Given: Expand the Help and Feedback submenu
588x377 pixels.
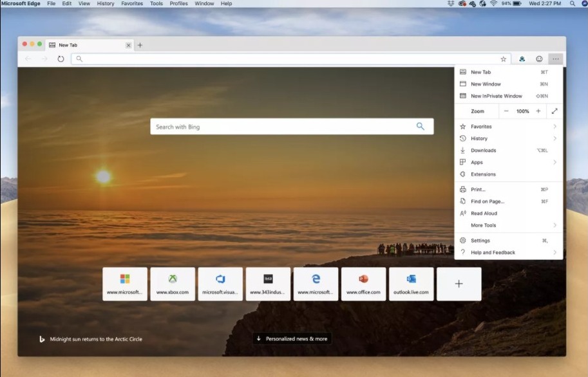Looking at the screenshot, I should click(507, 253).
